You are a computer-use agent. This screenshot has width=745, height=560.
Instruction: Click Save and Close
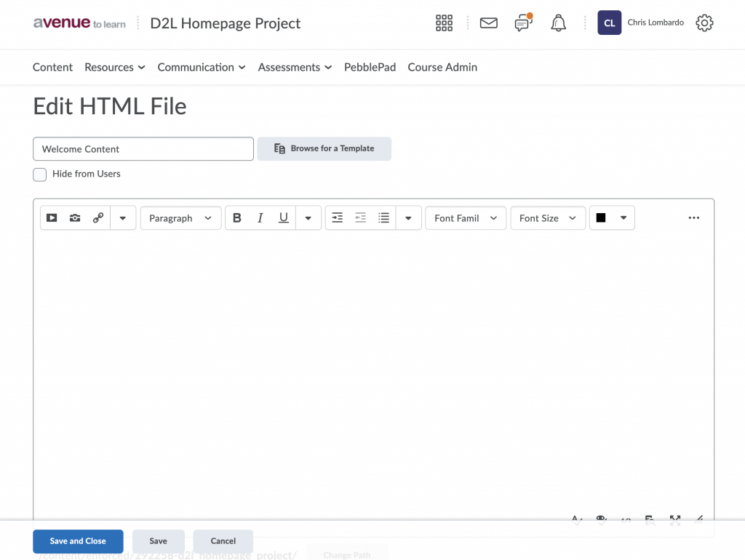click(78, 541)
